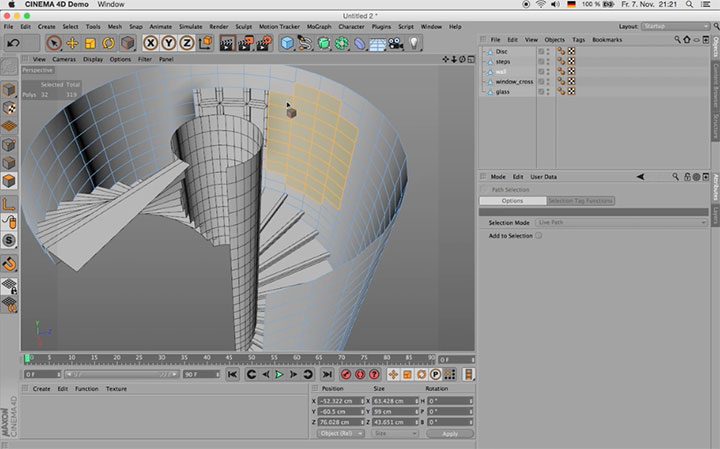
Task: Lock the Attribute Manager element
Action: tap(687, 177)
